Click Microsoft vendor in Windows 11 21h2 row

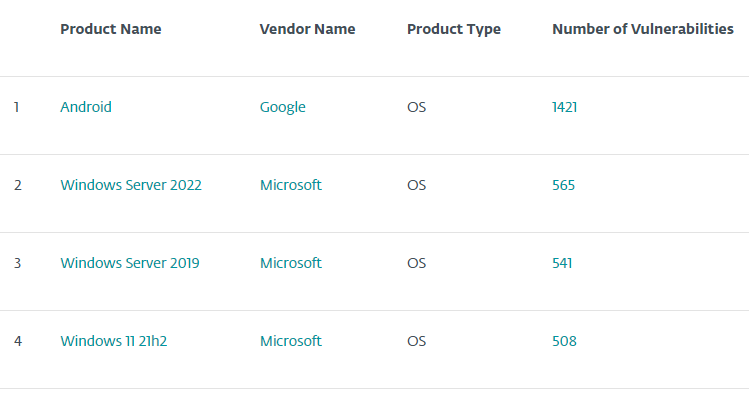[x=290, y=341]
